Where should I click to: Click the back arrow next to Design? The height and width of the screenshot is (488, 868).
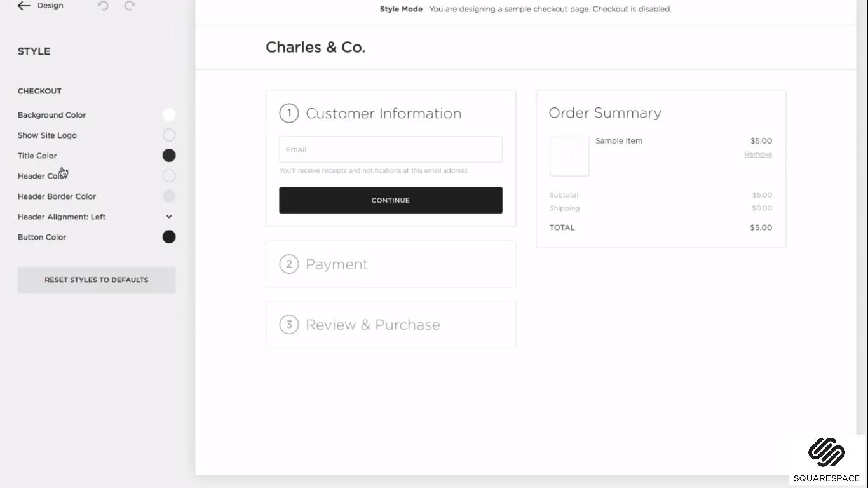(x=24, y=6)
